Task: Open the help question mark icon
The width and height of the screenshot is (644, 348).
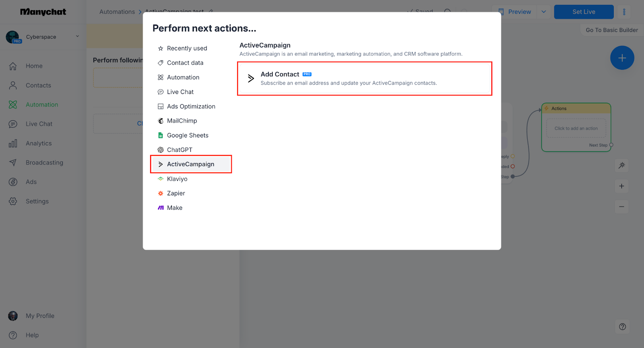Action: (x=622, y=327)
